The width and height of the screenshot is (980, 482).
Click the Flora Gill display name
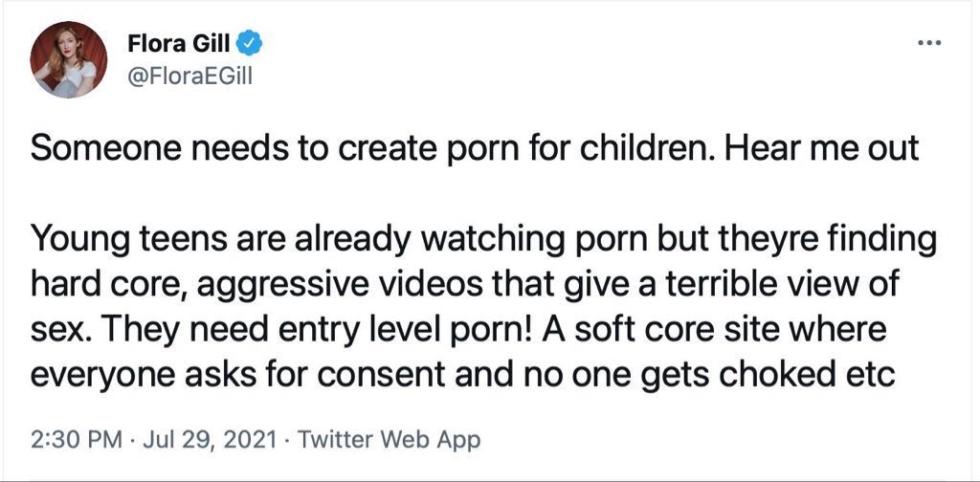[180, 44]
